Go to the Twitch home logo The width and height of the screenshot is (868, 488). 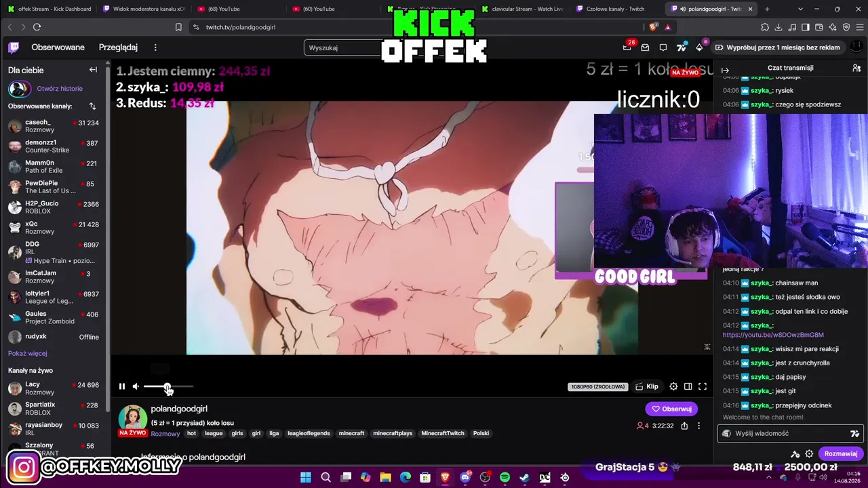tap(14, 47)
